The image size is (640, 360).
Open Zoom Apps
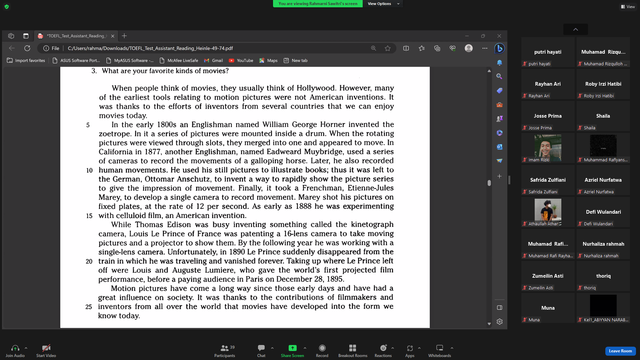410,350
